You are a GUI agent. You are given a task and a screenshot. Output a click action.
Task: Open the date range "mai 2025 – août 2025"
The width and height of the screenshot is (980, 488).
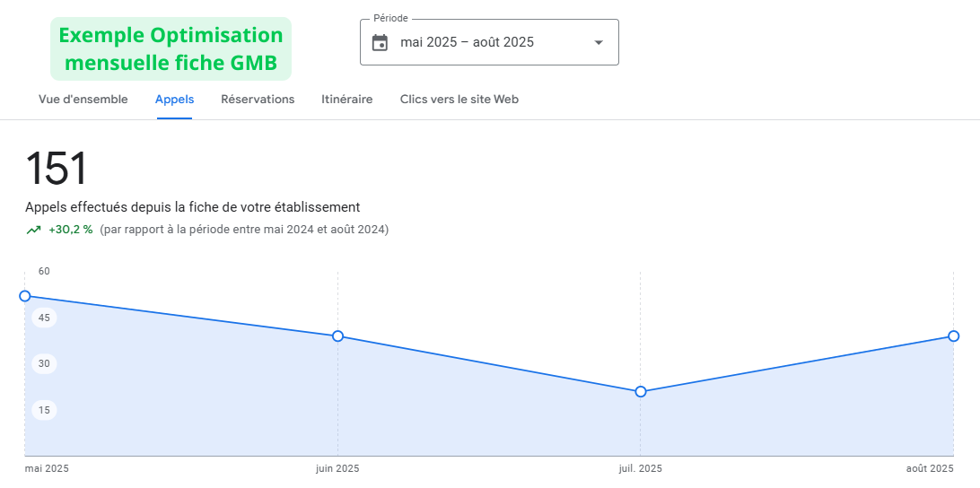pyautogui.click(x=467, y=42)
